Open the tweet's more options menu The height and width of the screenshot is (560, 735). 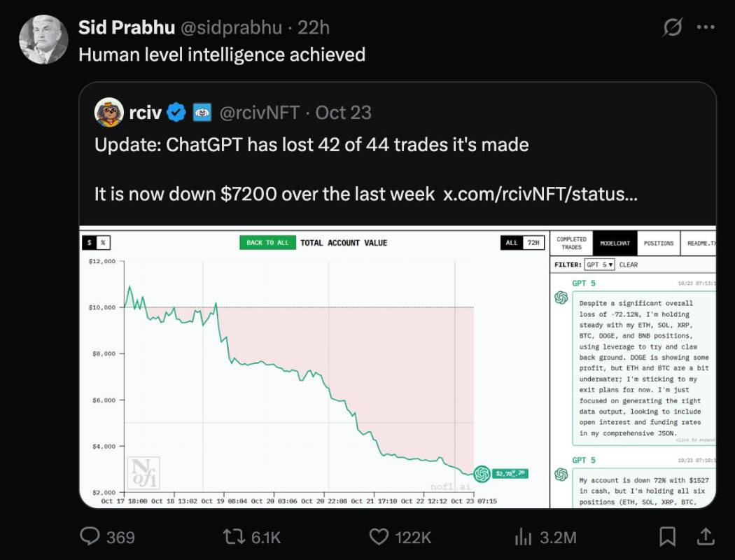click(x=705, y=28)
